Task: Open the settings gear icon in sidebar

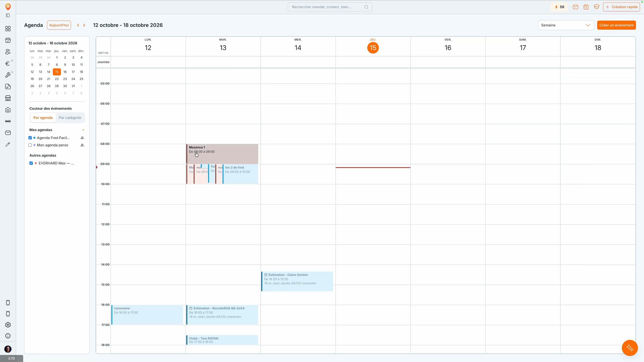Action: pos(8,325)
